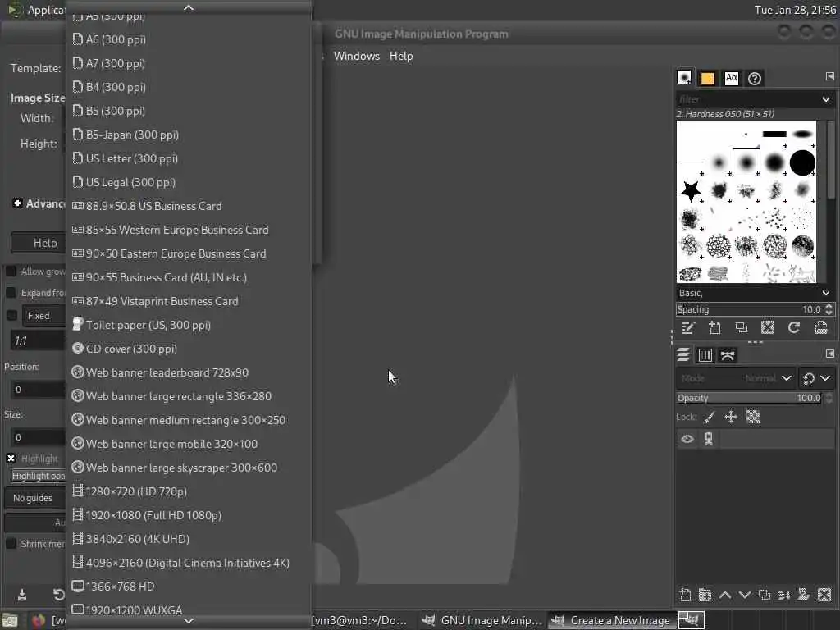840x630 pixels.
Task: Lower the layer one step
Action: point(745,595)
